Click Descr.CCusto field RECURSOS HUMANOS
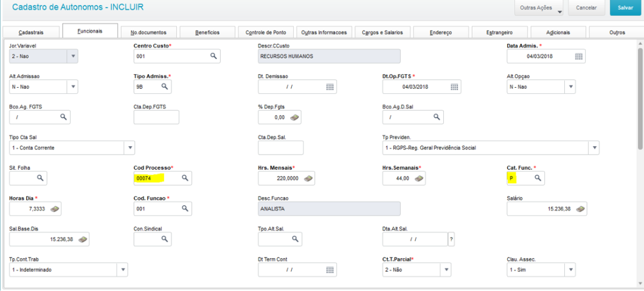This screenshot has height=291, width=644. tap(330, 56)
